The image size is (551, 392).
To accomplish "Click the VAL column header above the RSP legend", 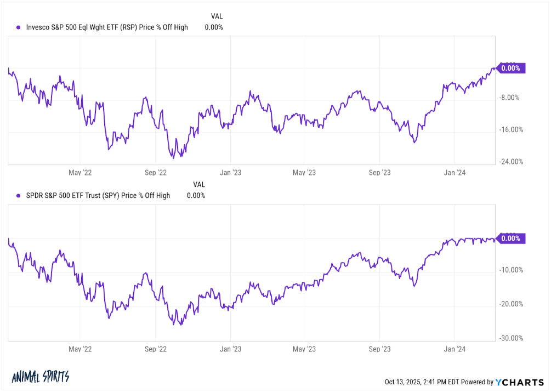I will tap(217, 17).
